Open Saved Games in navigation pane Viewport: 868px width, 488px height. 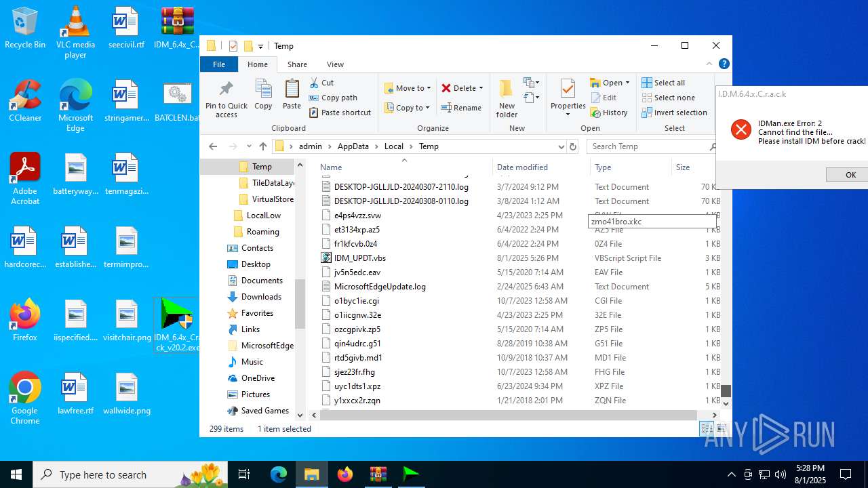click(x=264, y=411)
